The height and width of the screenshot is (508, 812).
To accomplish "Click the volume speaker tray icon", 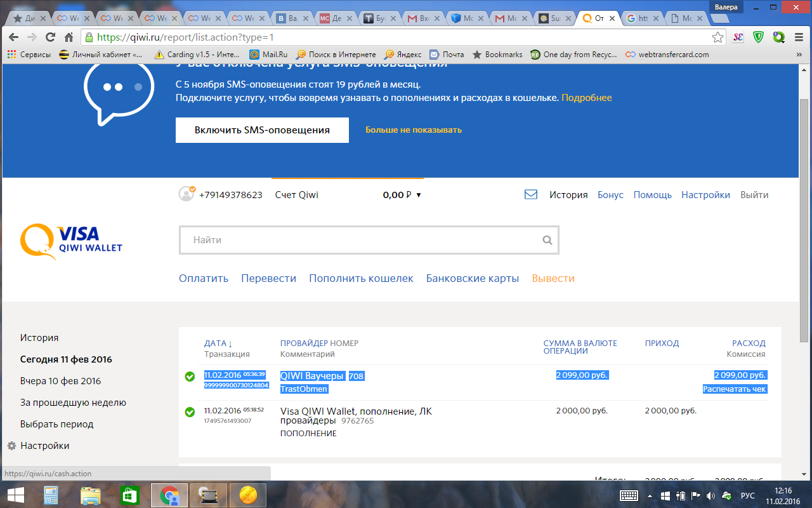I will [x=710, y=495].
